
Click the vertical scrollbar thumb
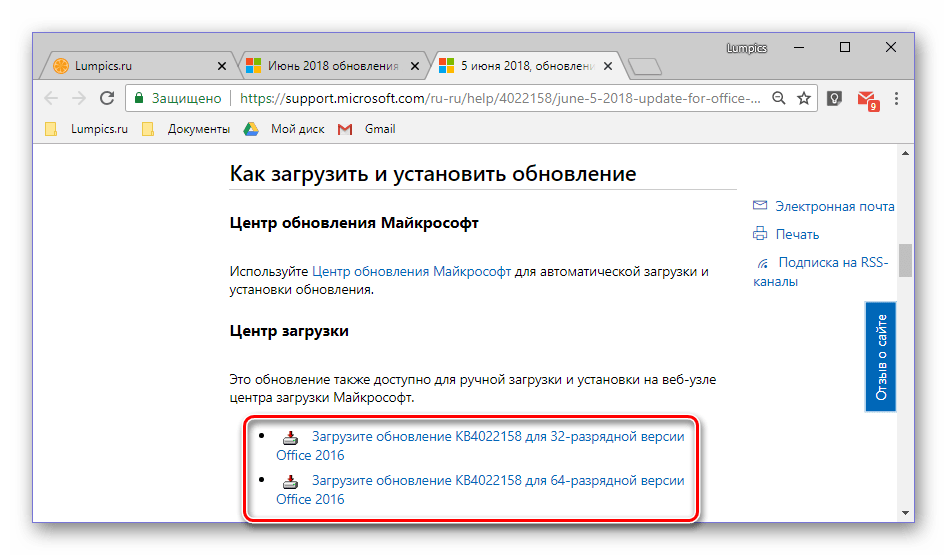pyautogui.click(x=905, y=260)
